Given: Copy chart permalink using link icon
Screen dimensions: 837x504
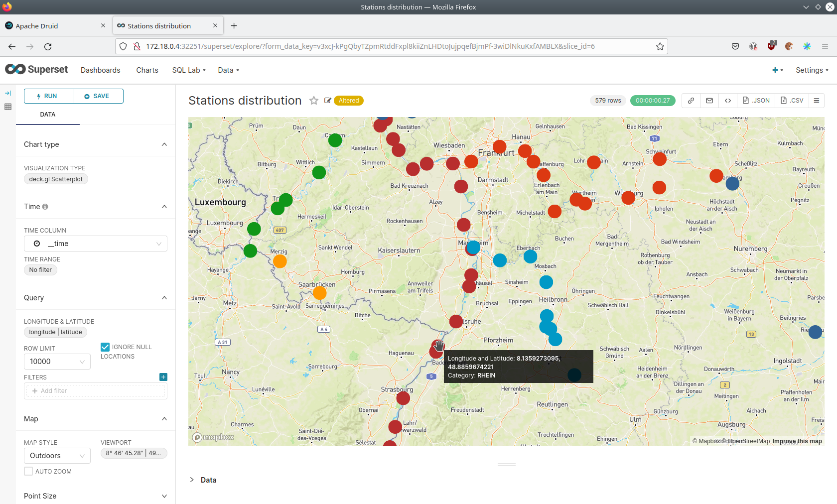Looking at the screenshot, I should tap(691, 101).
